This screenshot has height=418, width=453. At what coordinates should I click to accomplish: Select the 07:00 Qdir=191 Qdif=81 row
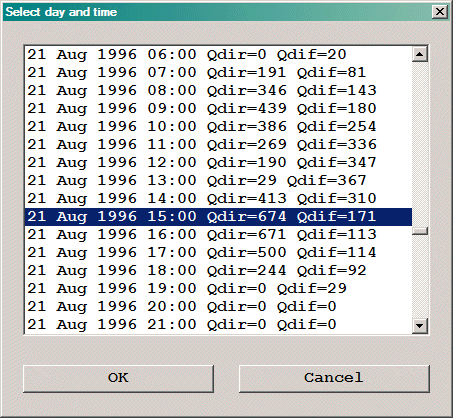(219, 72)
